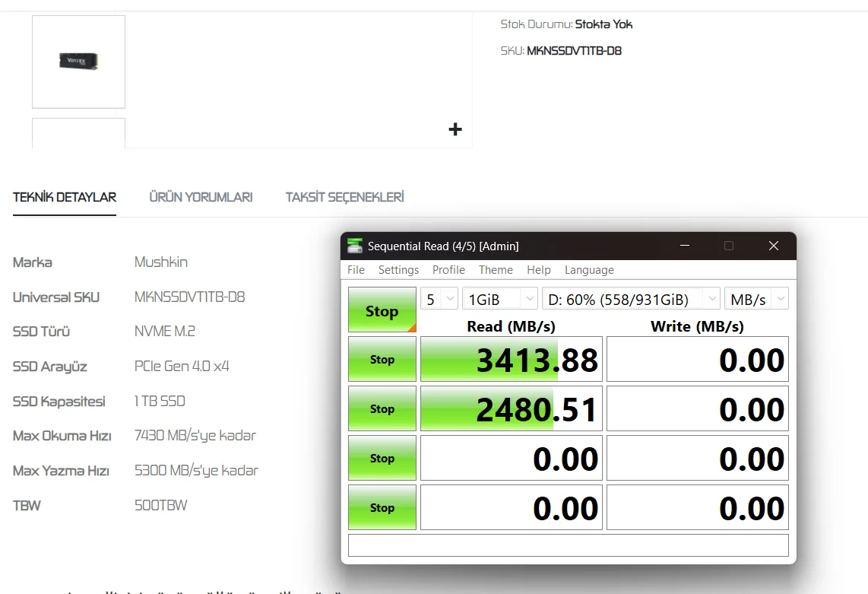Click the Mushkin brand value
This screenshot has width=868, height=594.
[161, 262]
